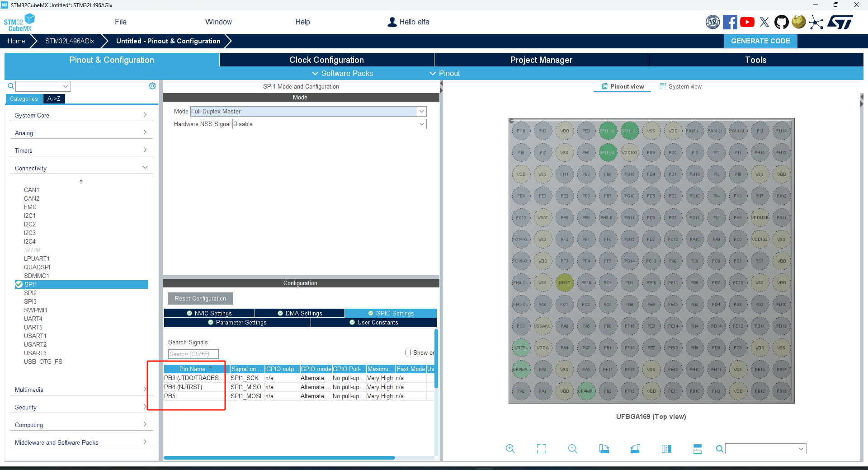Open the Pinout dropdown menu
This screenshot has width=868, height=470.
coord(445,73)
